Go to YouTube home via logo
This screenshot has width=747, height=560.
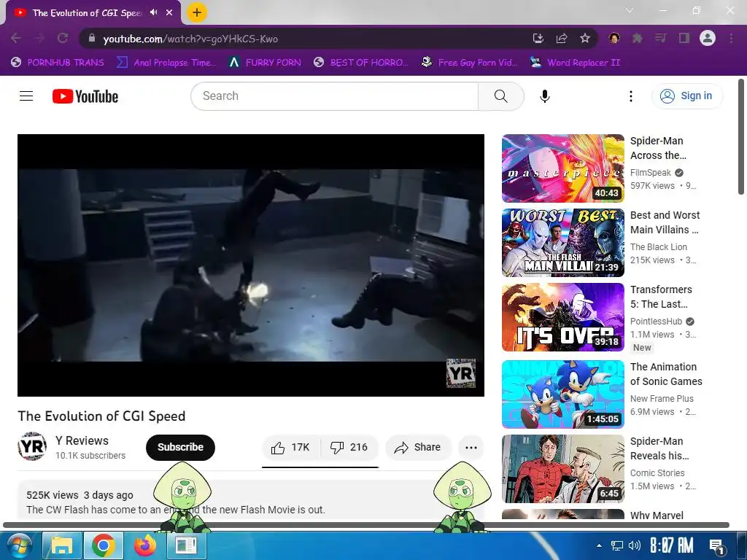(85, 96)
